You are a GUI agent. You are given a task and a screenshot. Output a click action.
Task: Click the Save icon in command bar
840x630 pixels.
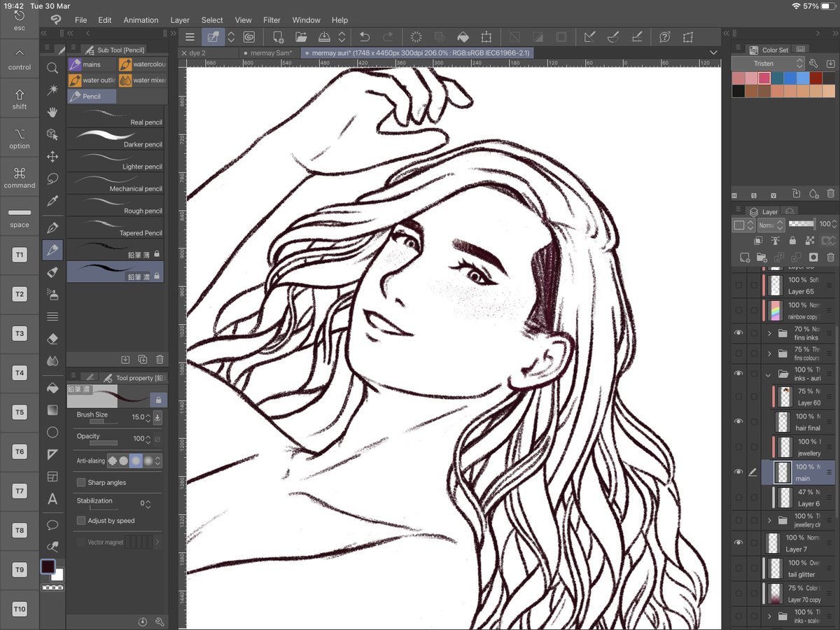[x=324, y=37]
